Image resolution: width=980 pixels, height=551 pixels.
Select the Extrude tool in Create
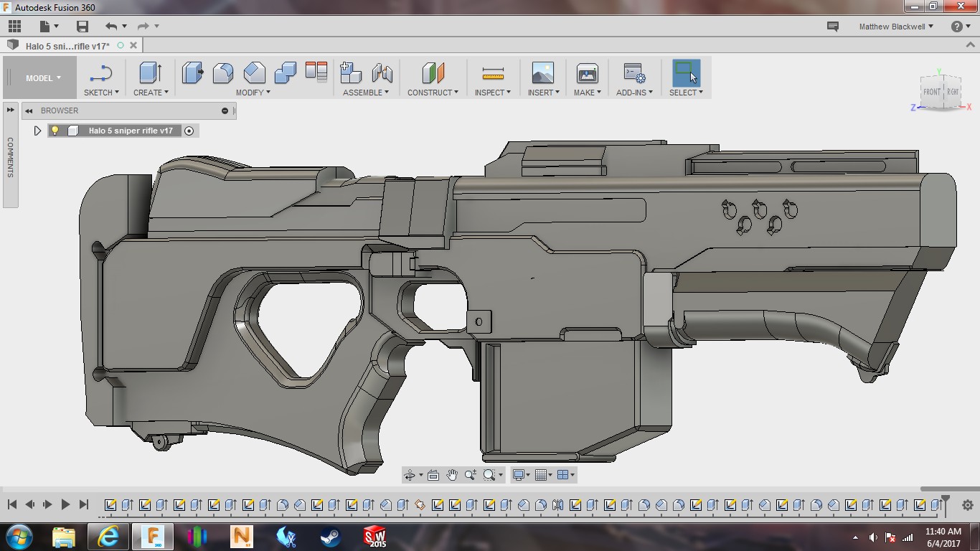151,73
